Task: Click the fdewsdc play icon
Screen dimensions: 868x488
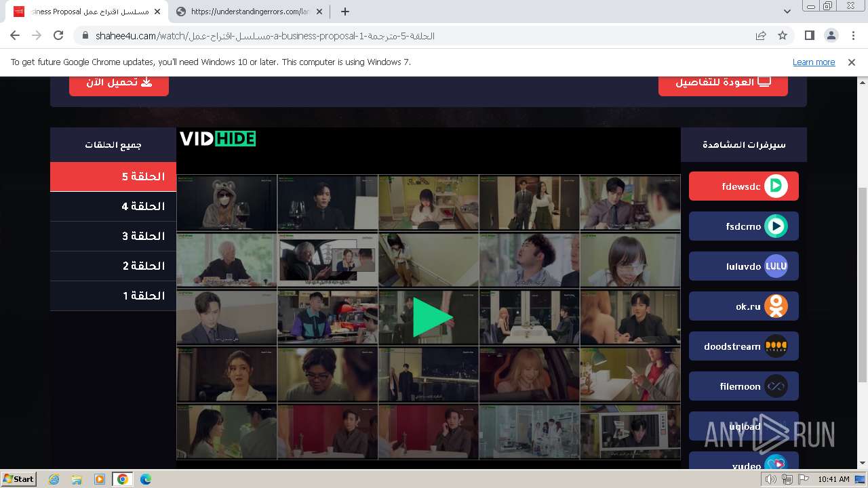Action: [x=776, y=186]
